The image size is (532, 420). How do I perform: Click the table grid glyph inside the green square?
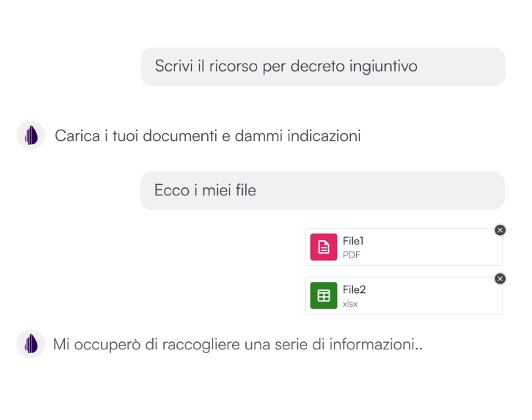point(323,295)
